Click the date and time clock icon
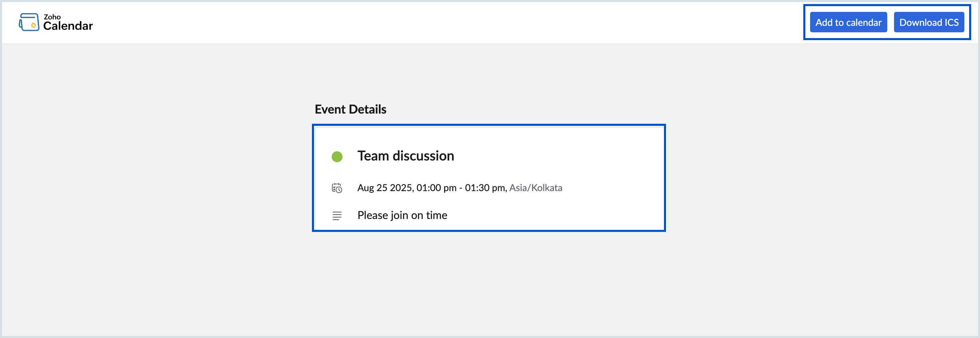 pyautogui.click(x=337, y=188)
